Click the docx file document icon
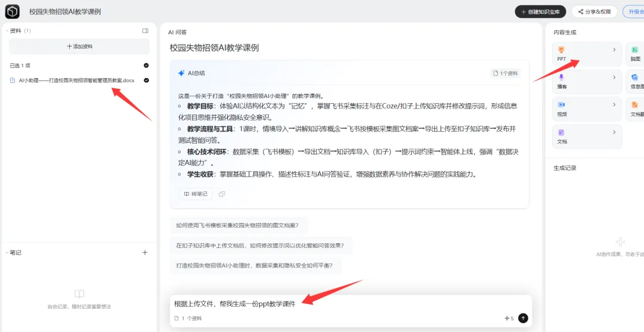Screen dimensions: 644x332 coord(13,80)
